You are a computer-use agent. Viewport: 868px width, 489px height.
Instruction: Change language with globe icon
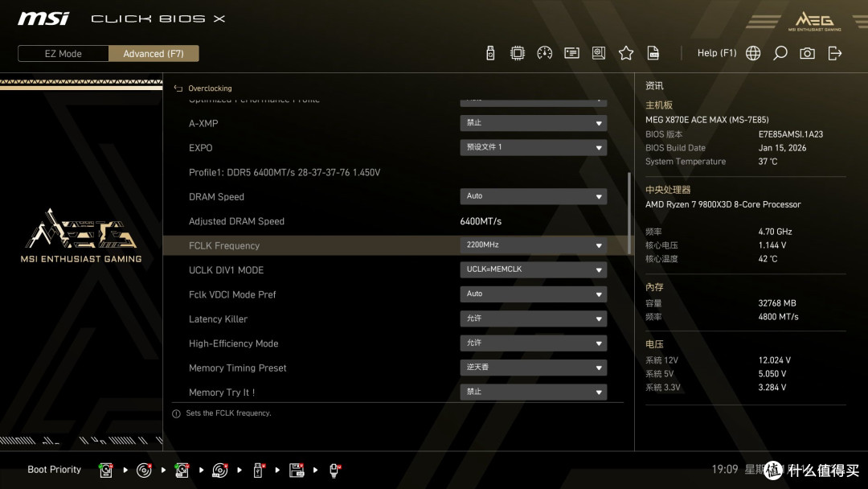[x=753, y=53]
